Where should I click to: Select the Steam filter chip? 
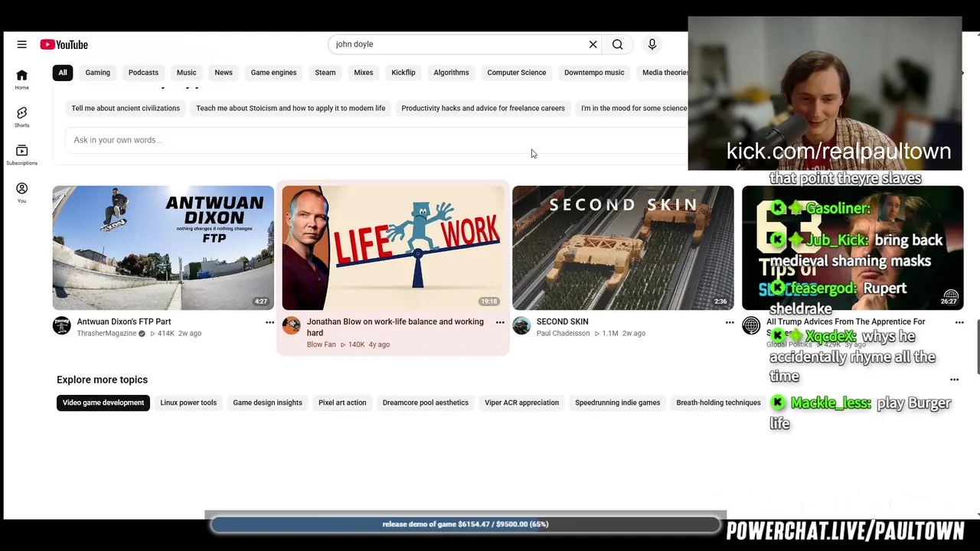[x=325, y=73]
